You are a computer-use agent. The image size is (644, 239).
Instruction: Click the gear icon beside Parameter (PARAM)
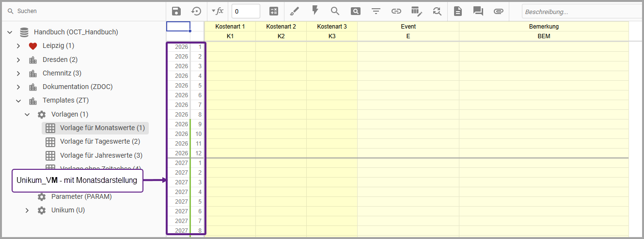point(42,197)
